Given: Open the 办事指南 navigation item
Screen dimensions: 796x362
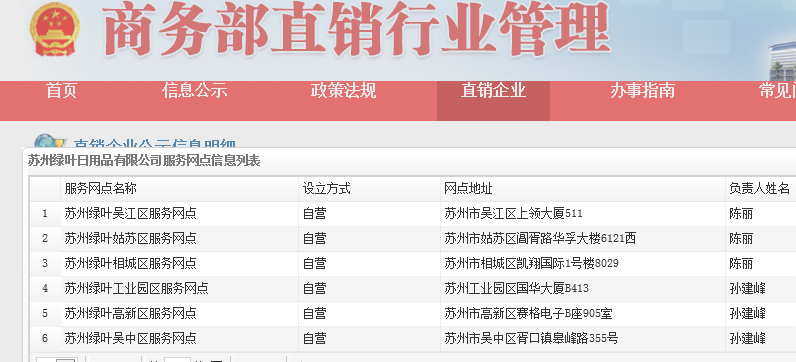Looking at the screenshot, I should coord(642,91).
